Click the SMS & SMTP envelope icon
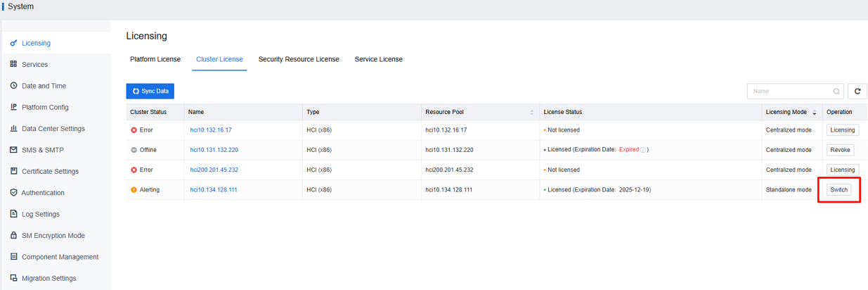 click(x=13, y=150)
